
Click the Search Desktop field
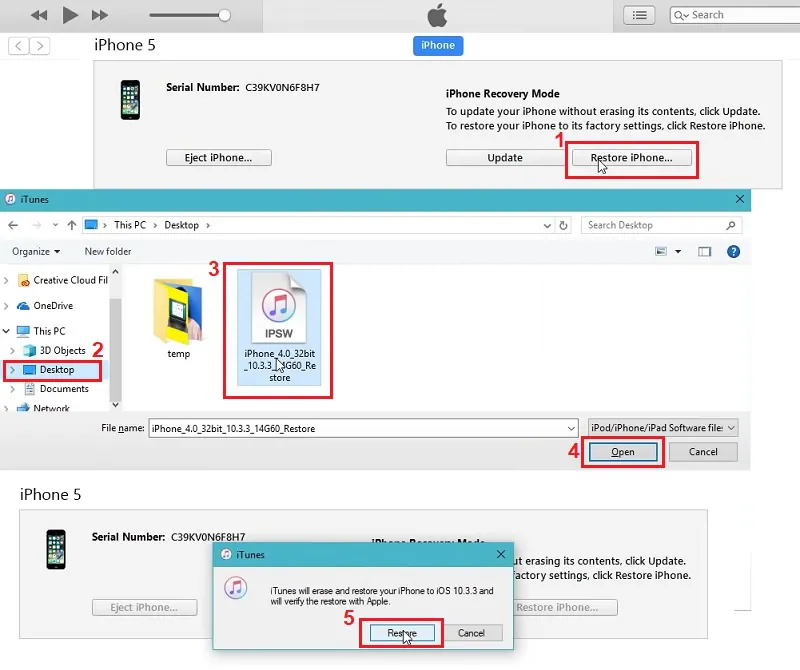[661, 225]
